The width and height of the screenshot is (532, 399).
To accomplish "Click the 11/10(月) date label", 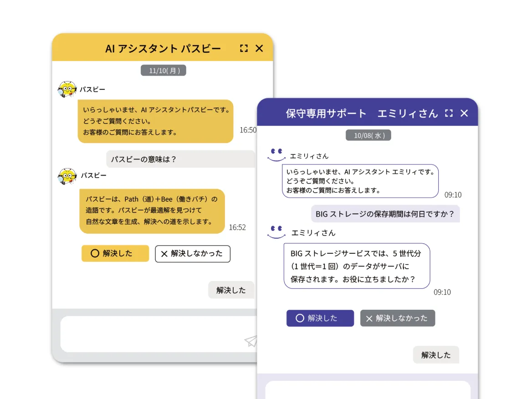I will pos(164,71).
